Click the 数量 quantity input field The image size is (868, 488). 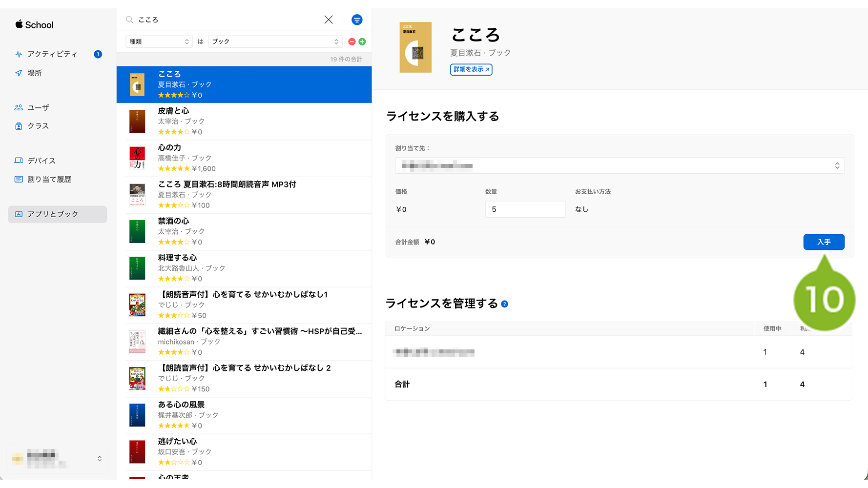point(525,209)
